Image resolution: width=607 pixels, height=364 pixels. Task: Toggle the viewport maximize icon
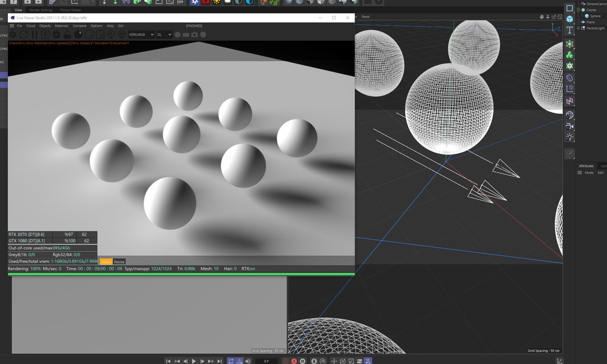(x=560, y=17)
